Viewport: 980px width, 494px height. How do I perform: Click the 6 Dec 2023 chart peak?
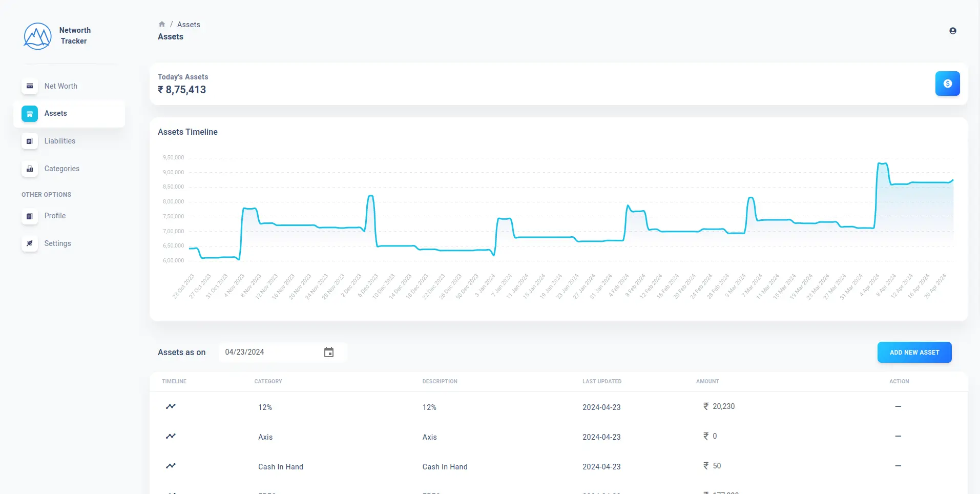371,196
